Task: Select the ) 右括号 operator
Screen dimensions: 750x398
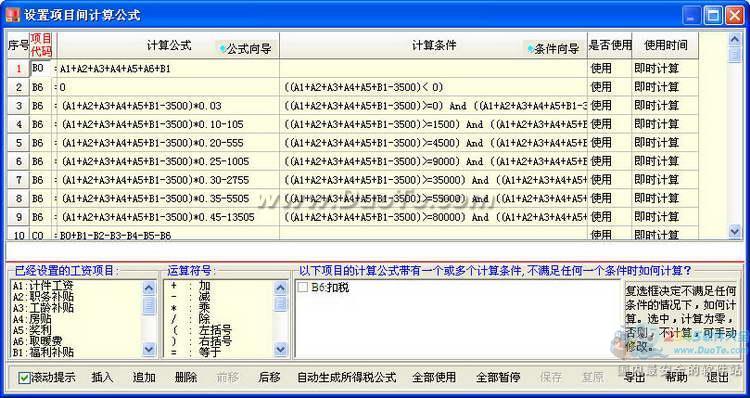Action: tap(201, 341)
